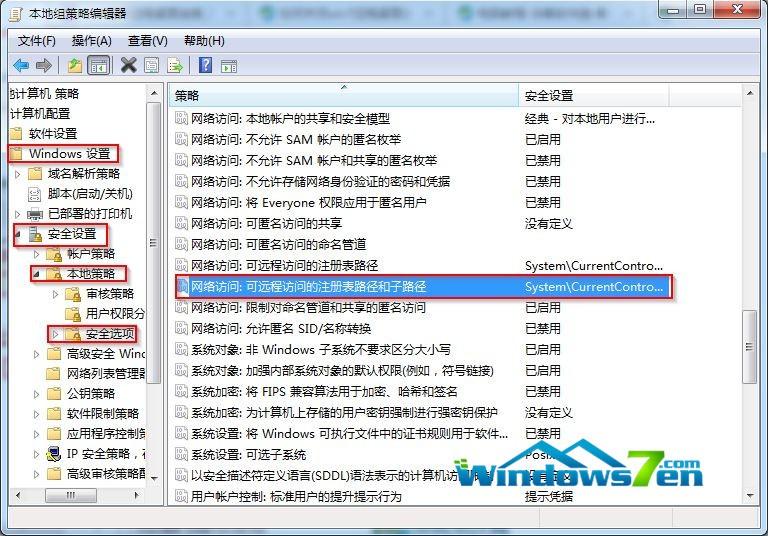Toggle the console tree show/hide icon
The width and height of the screenshot is (768, 536).
(98, 65)
